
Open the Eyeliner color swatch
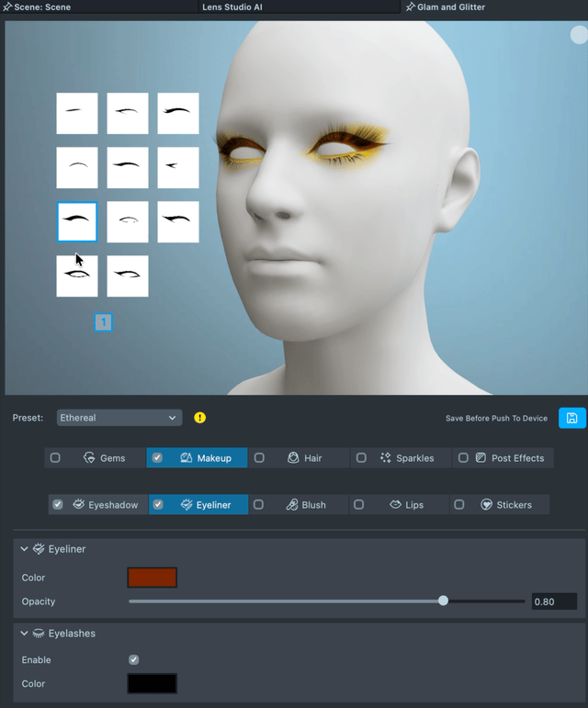(x=152, y=578)
